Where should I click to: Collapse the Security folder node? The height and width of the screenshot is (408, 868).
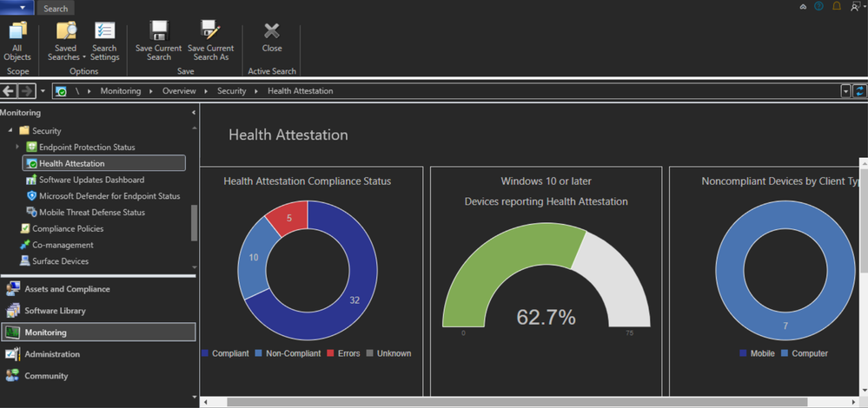coord(10,131)
